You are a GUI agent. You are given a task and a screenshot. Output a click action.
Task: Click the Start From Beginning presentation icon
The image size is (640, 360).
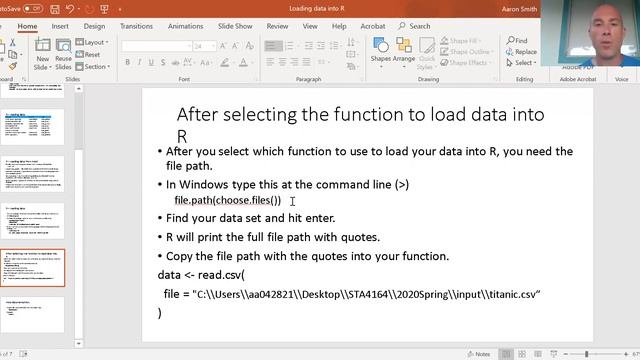(104, 9)
